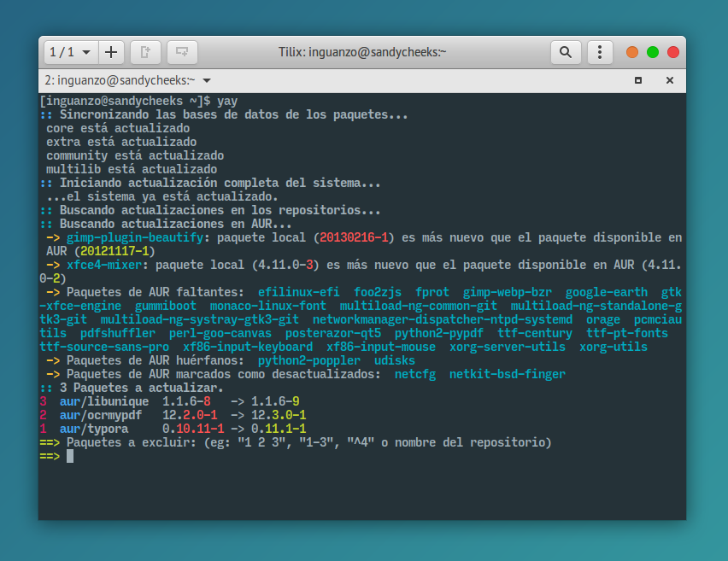Maximize the terminal pane via its square icon

637,80
